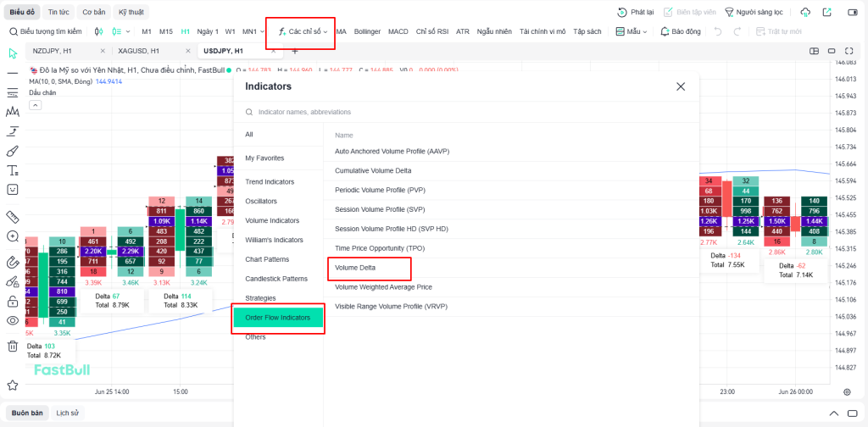Expand the bottom panel up chevron
868x427 pixels.
834,413
